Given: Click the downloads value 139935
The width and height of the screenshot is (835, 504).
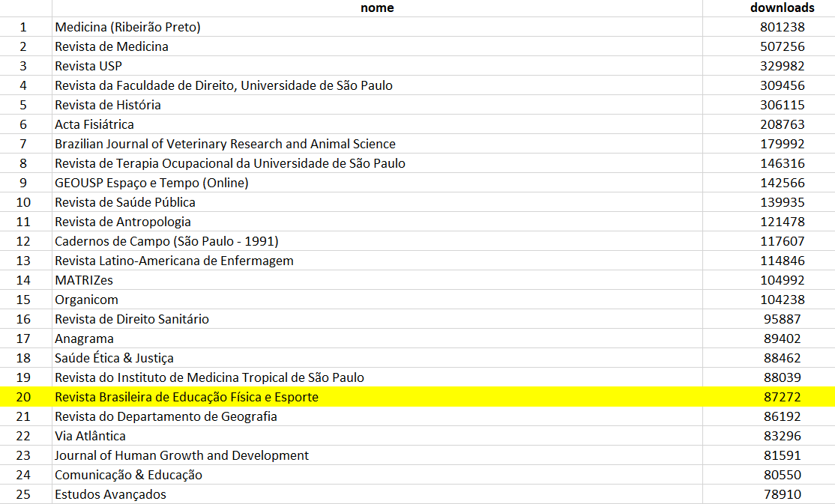Looking at the screenshot, I should click(x=782, y=202).
